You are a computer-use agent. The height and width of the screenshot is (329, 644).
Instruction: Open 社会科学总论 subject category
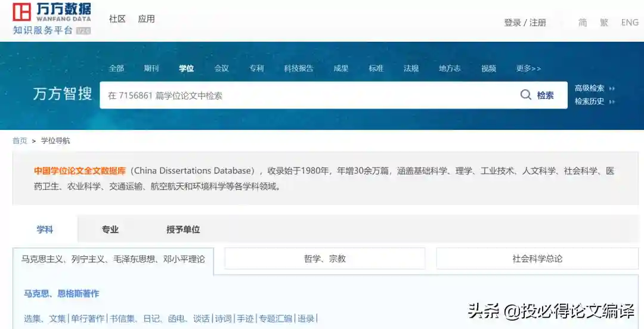(x=537, y=259)
